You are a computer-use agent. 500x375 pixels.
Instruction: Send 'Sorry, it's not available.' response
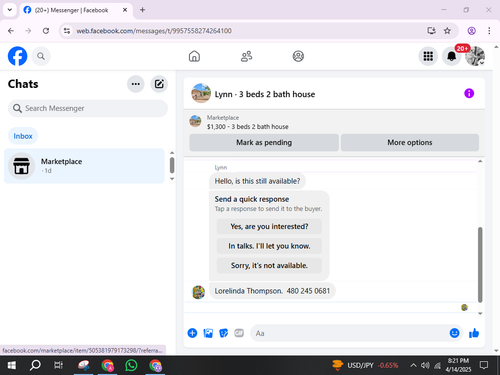point(269,265)
